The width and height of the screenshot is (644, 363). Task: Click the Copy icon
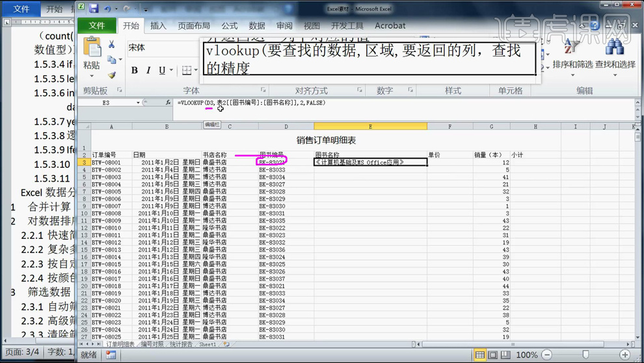pos(111,60)
